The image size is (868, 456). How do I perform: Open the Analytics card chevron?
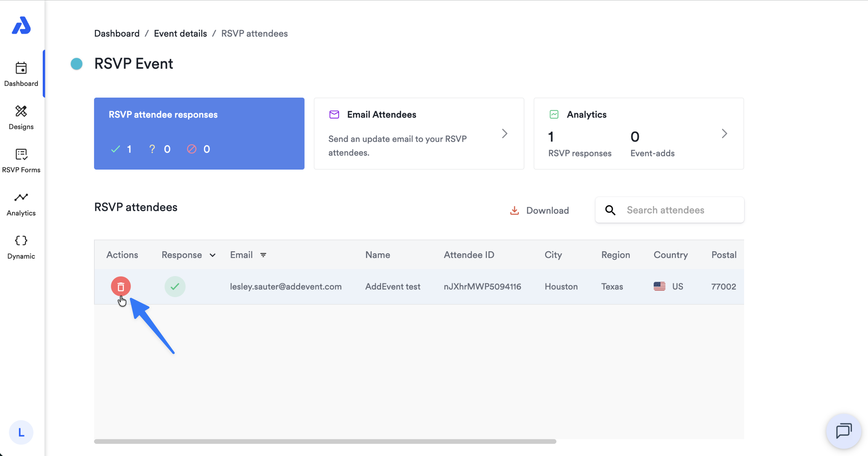pos(724,134)
